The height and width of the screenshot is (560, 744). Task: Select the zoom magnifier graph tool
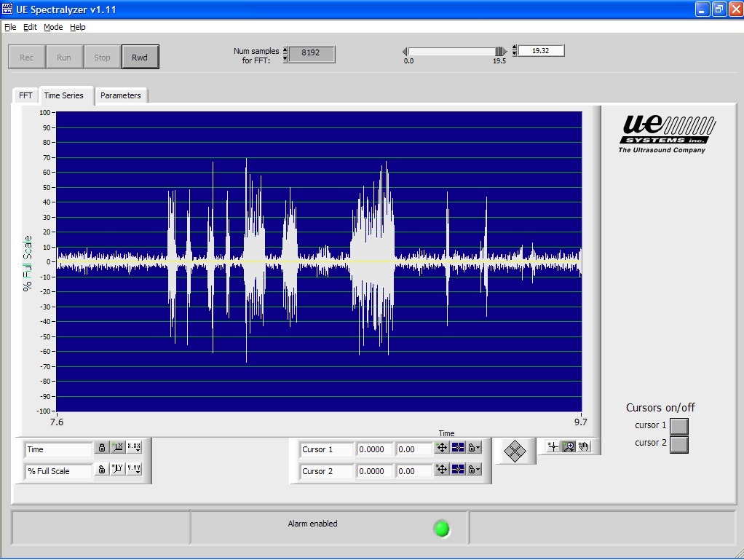pos(569,446)
